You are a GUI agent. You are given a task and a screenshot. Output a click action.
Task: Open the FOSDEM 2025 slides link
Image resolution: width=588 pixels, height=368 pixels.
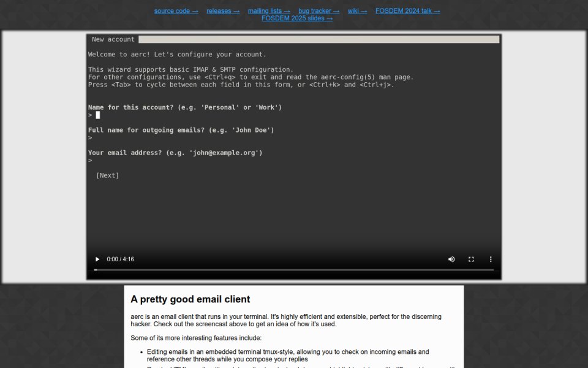(x=297, y=18)
